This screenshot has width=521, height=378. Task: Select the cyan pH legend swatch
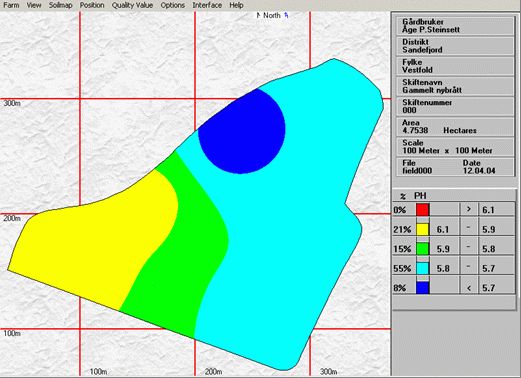click(422, 268)
